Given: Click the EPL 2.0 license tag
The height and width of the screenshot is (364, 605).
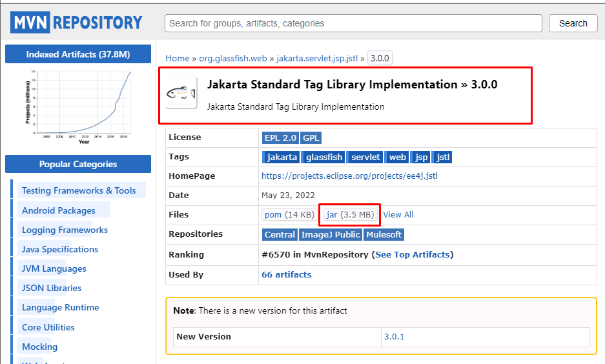Looking at the screenshot, I should pos(280,137).
